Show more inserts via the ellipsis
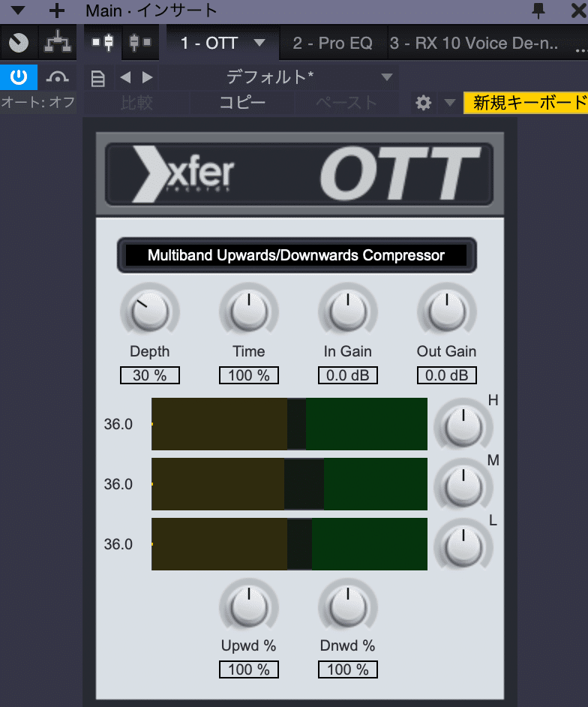This screenshot has width=588, height=707. (581, 51)
